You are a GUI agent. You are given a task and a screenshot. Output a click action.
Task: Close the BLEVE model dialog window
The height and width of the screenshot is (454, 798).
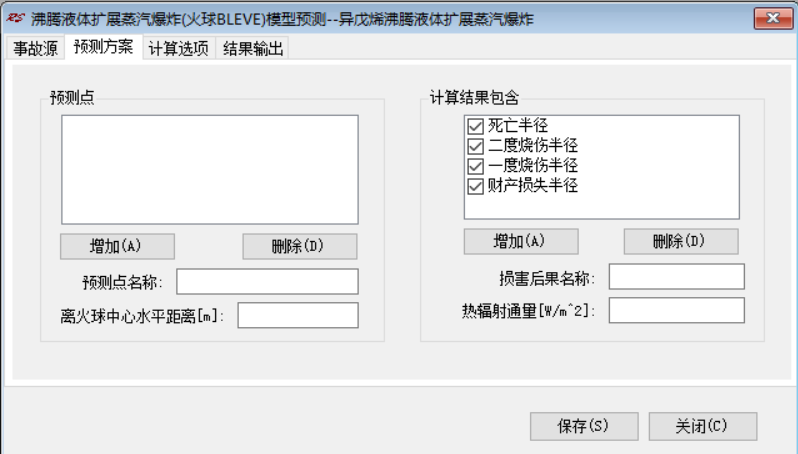[x=773, y=18]
